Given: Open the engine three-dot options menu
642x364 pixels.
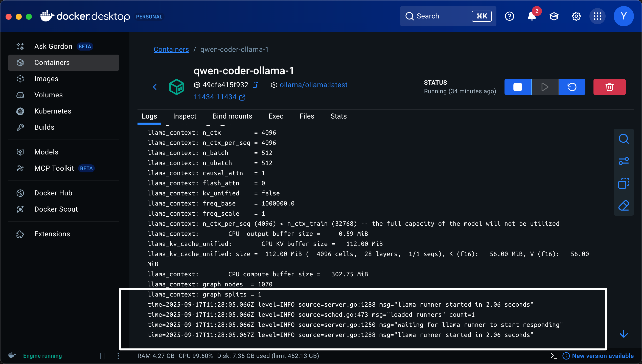Looking at the screenshot, I should tap(118, 356).
